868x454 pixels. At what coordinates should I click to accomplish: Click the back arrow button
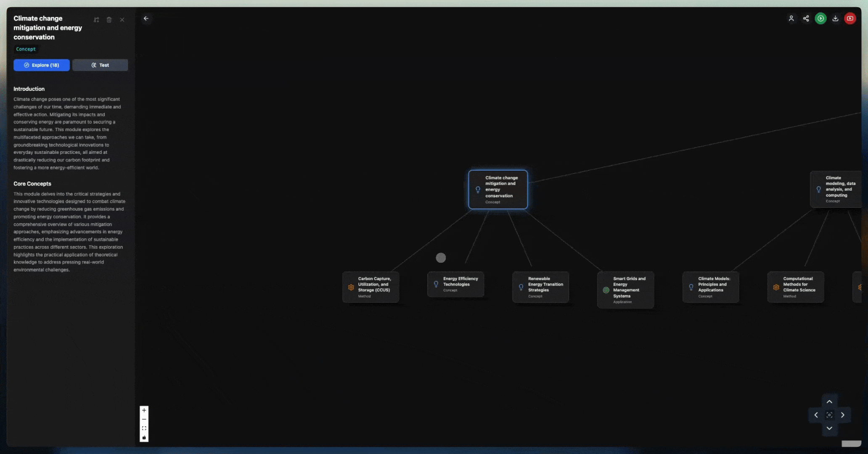click(146, 18)
